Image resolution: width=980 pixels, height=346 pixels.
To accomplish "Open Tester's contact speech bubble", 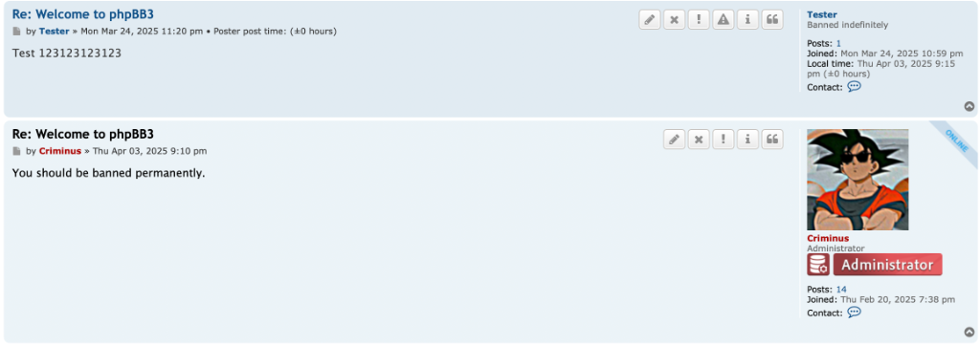I will pos(854,86).
